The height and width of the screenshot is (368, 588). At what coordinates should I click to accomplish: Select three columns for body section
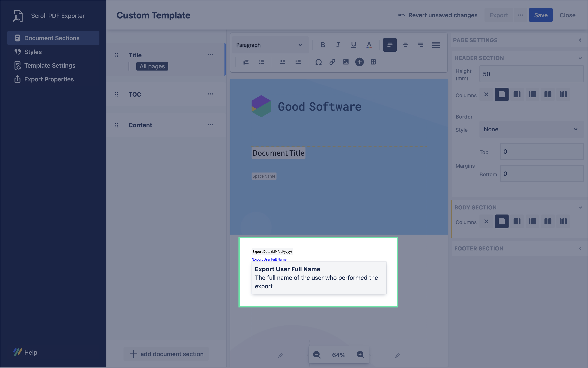(563, 221)
